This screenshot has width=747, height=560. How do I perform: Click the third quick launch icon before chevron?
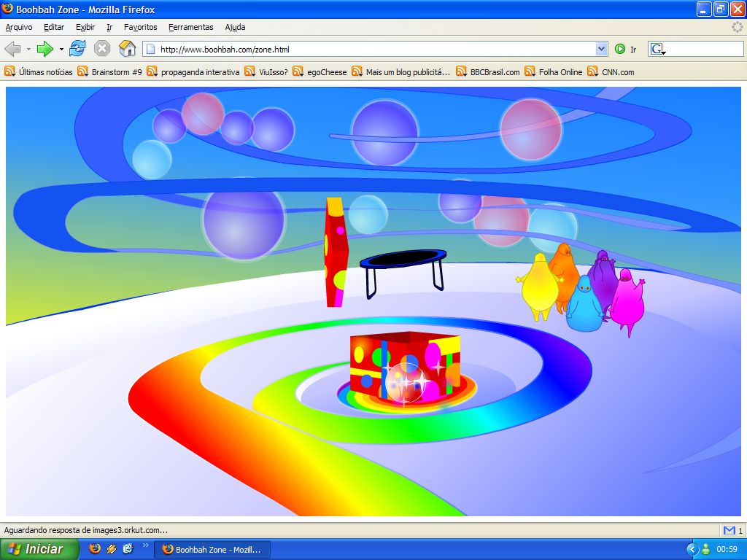pyautogui.click(x=128, y=548)
